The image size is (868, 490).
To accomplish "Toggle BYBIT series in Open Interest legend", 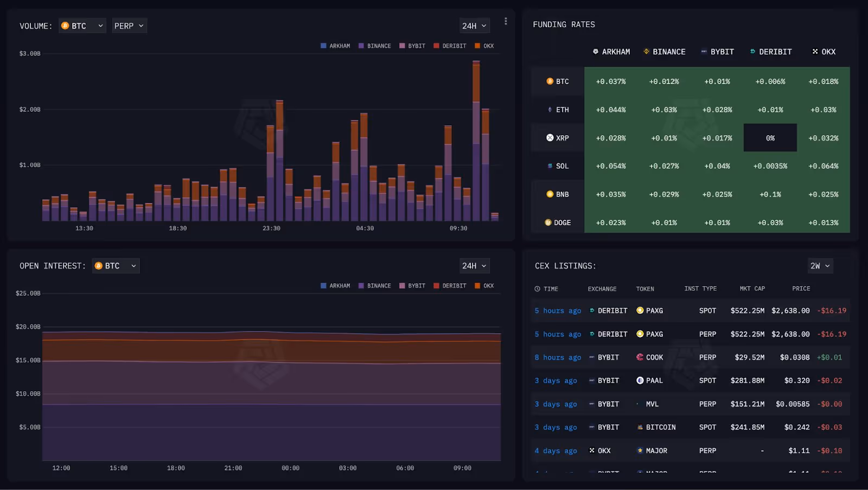I will pos(412,286).
